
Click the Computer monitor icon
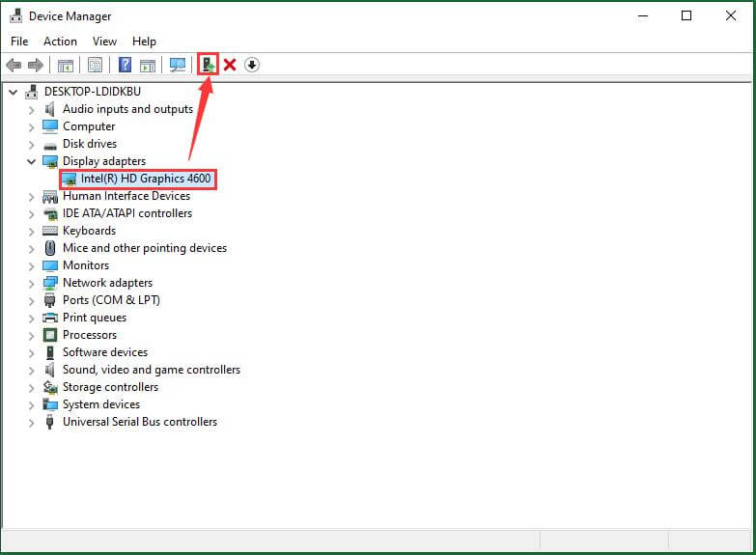pyautogui.click(x=50, y=126)
